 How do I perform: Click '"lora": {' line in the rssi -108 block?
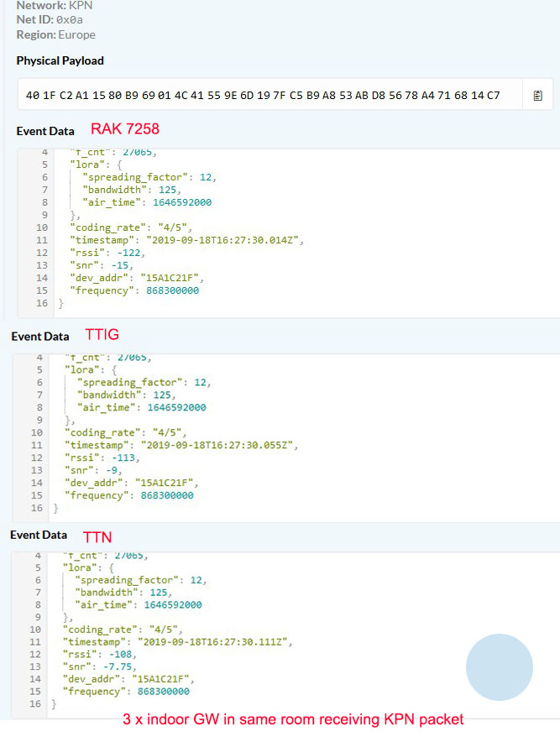pyautogui.click(x=88, y=567)
